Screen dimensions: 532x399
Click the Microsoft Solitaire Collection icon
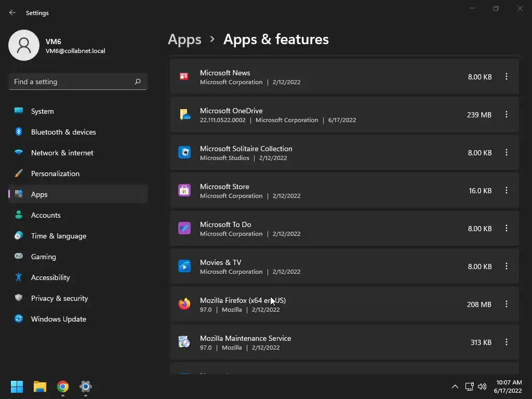(184, 152)
